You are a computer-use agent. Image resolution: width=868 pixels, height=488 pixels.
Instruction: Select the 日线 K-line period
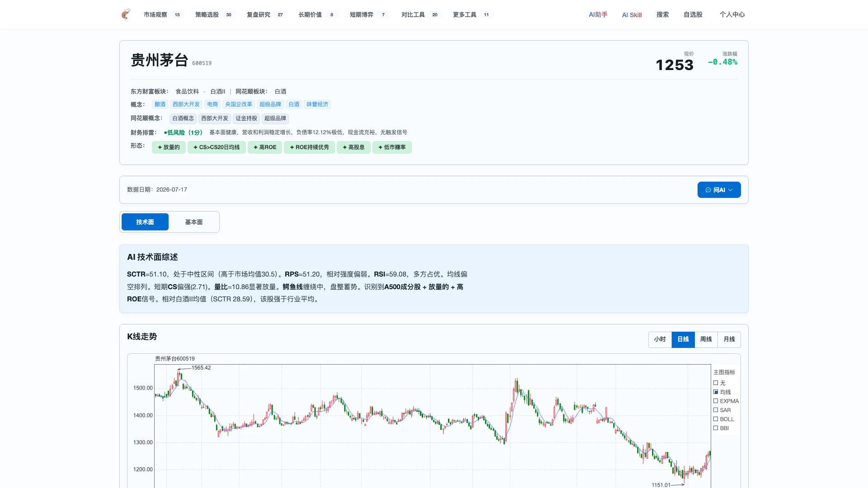pyautogui.click(x=683, y=339)
